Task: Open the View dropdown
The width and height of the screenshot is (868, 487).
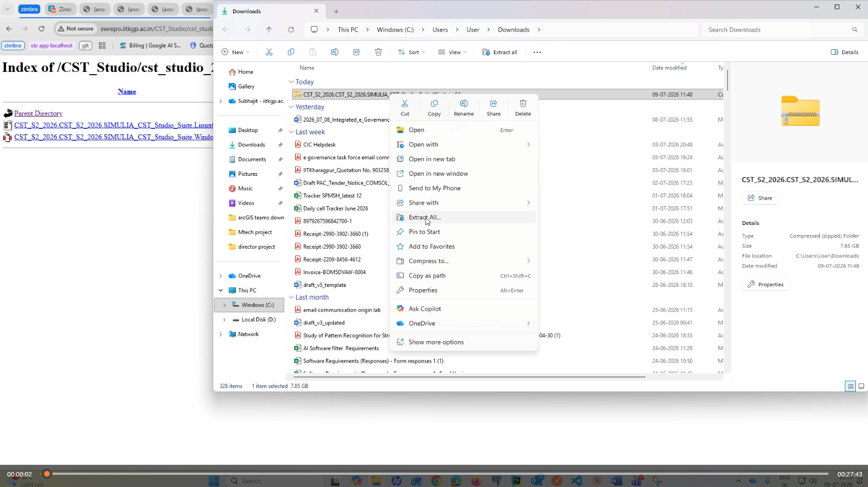Action: point(453,52)
